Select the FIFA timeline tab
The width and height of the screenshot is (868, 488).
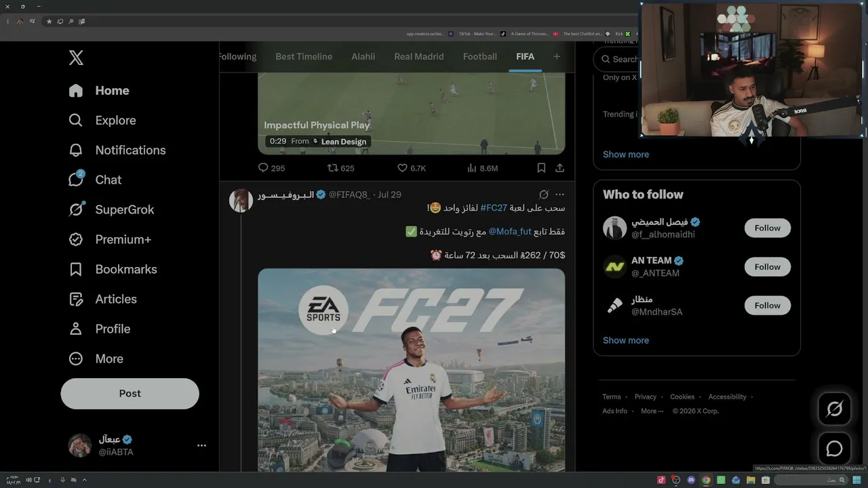click(525, 57)
